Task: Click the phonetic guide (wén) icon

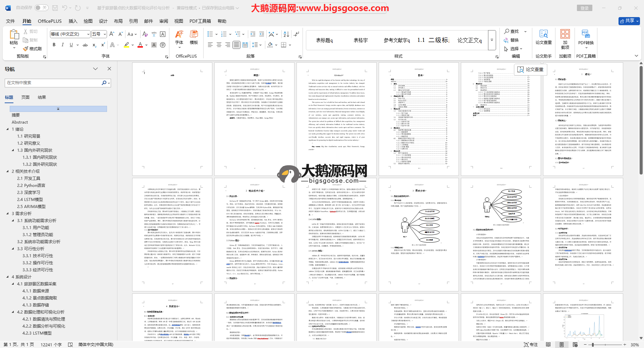Action: point(154,34)
